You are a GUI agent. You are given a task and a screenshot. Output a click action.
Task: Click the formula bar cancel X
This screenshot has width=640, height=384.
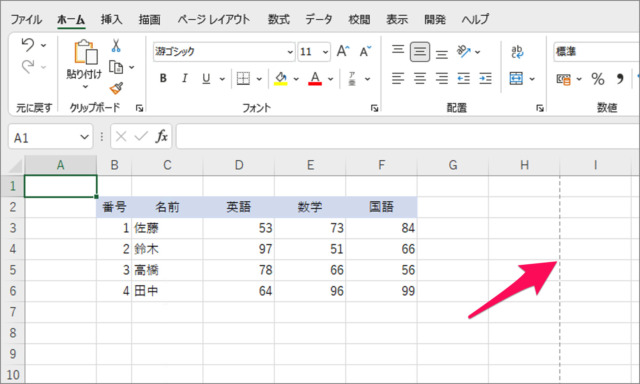[121, 136]
